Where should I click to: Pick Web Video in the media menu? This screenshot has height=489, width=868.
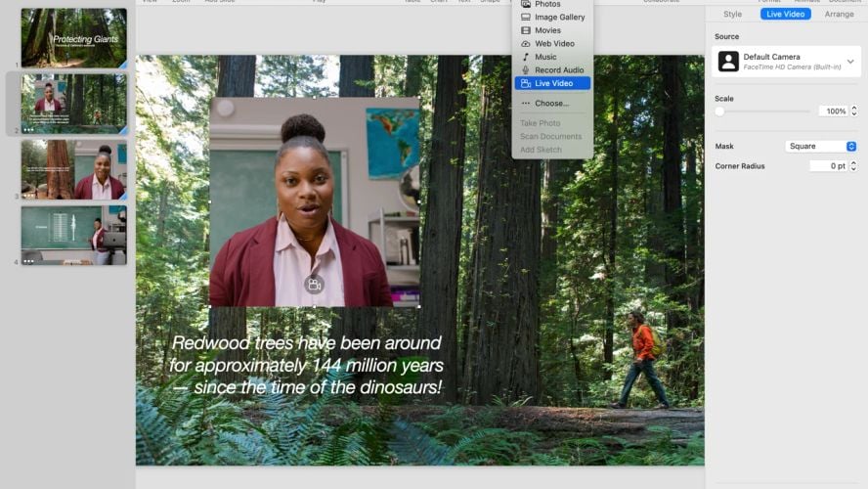pyautogui.click(x=552, y=44)
